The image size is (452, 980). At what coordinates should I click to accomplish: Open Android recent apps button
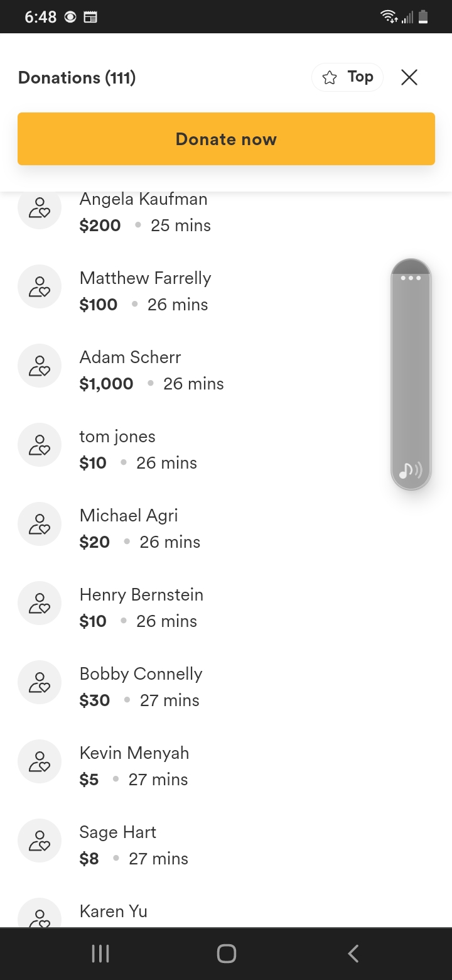[x=100, y=954]
